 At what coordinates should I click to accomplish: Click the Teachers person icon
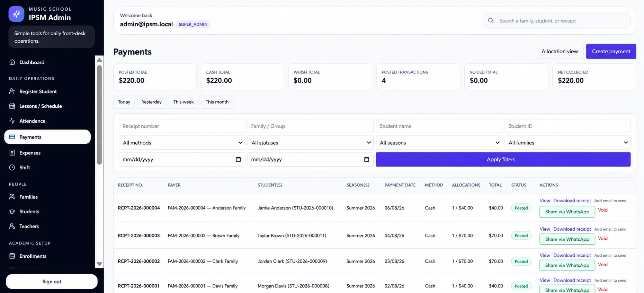[12, 226]
